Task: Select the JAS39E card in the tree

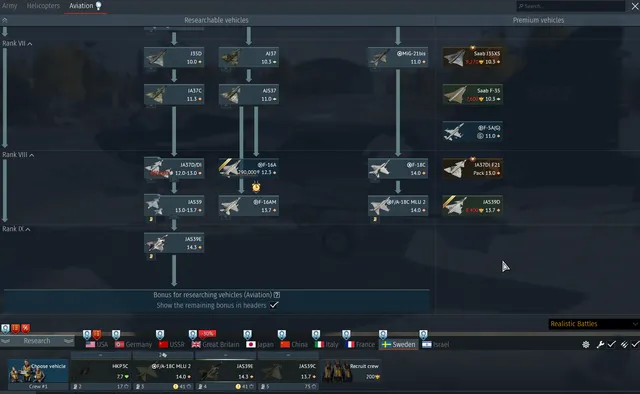Action: (x=174, y=243)
